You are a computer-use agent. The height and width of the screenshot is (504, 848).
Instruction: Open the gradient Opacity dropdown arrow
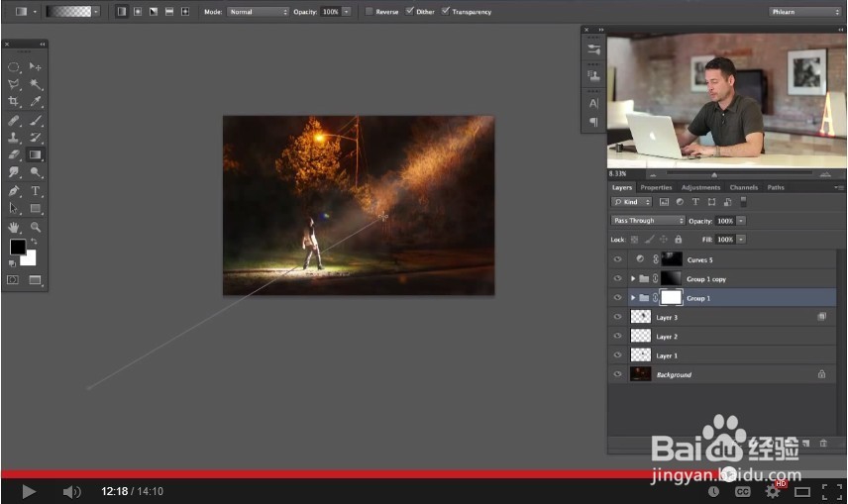pyautogui.click(x=346, y=11)
